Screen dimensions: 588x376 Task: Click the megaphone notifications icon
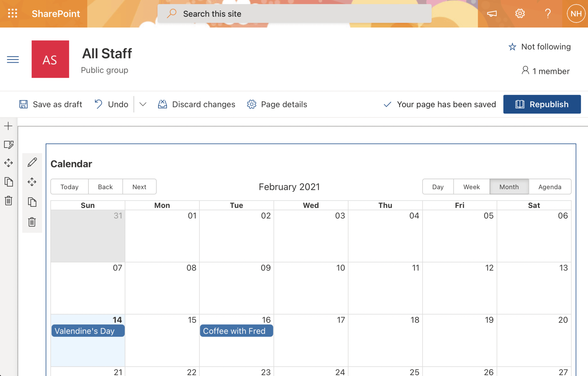tap(492, 14)
